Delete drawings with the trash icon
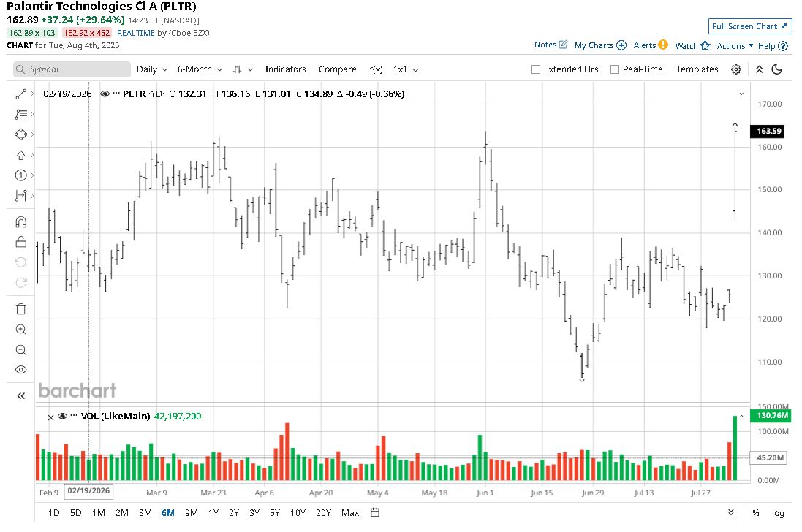This screenshot has width=802, height=532. point(20,308)
